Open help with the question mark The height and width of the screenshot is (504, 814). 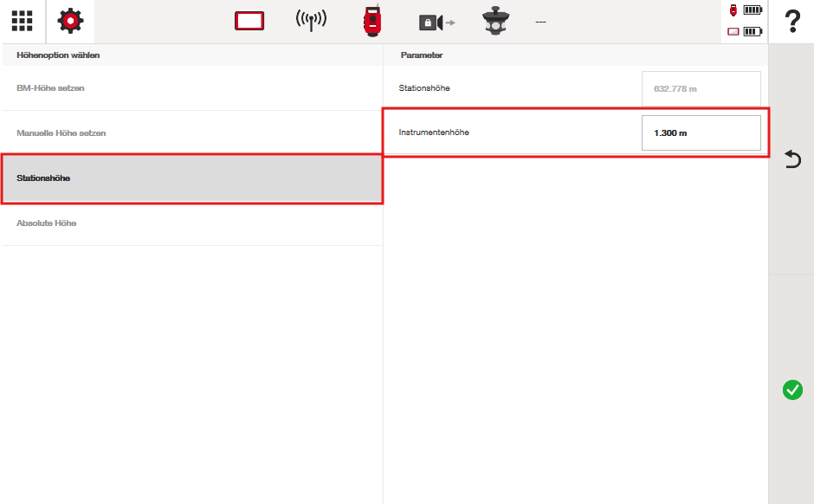(x=791, y=22)
